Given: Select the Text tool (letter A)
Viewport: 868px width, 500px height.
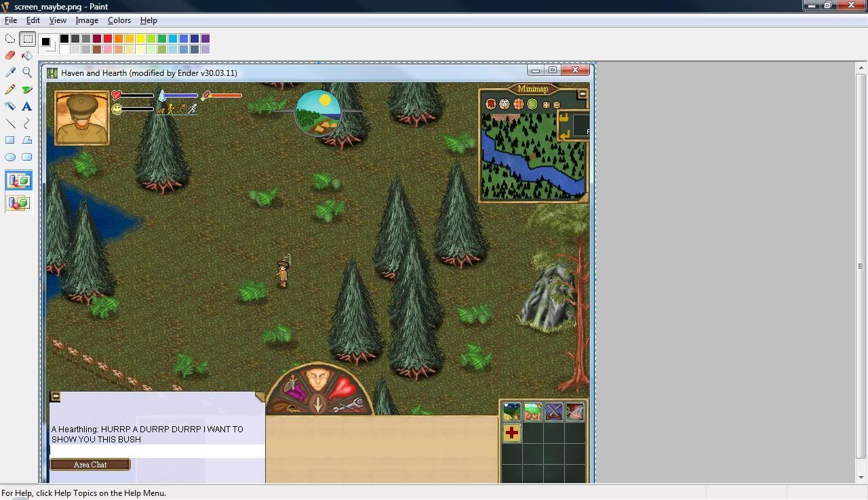Looking at the screenshot, I should tap(27, 106).
